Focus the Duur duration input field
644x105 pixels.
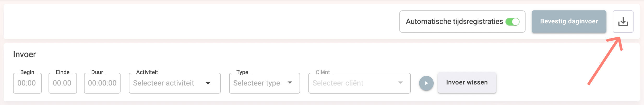tap(102, 83)
